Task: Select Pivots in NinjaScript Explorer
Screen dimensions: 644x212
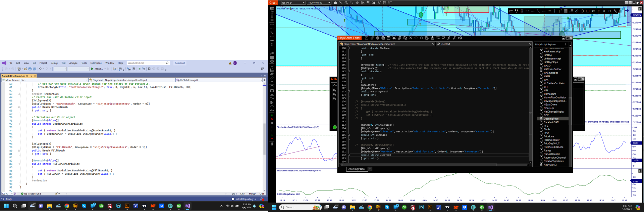Action: click(547, 129)
